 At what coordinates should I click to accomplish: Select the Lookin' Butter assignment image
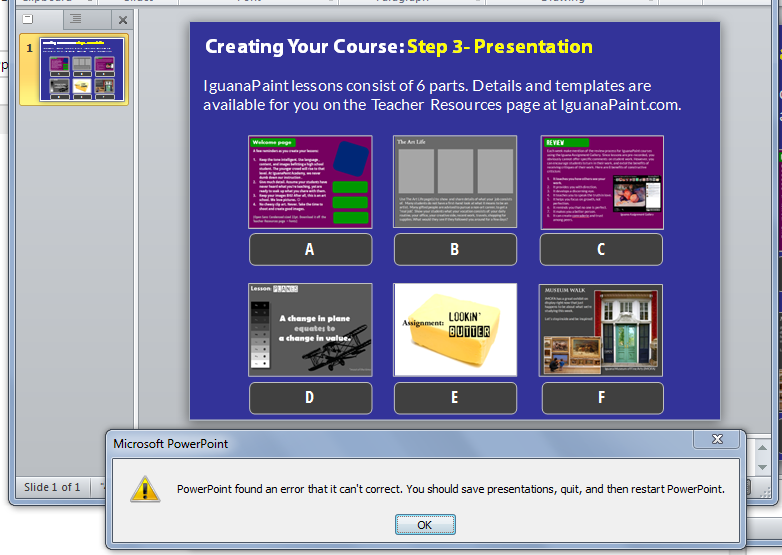coord(455,330)
